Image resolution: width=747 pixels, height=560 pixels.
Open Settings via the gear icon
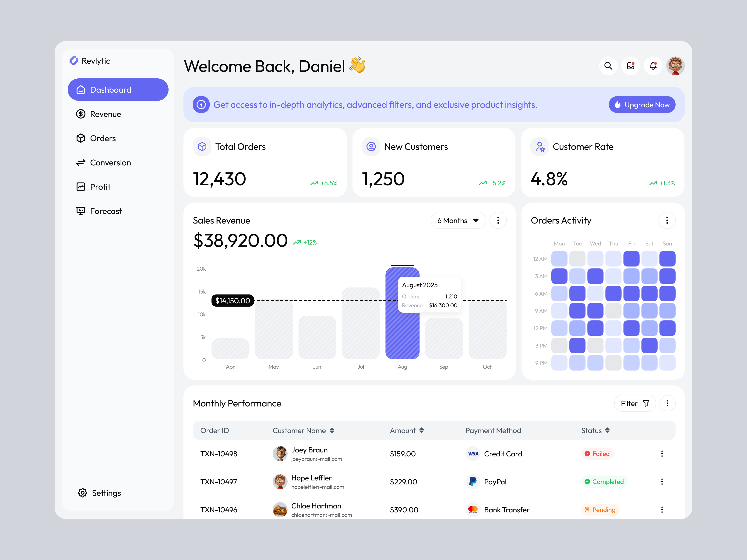[82, 493]
